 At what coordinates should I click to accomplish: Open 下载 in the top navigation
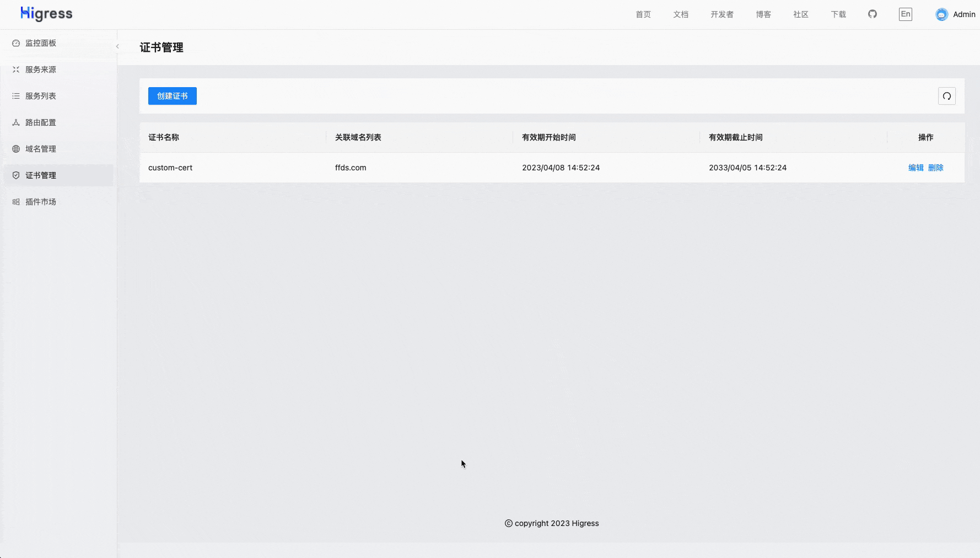[838, 14]
